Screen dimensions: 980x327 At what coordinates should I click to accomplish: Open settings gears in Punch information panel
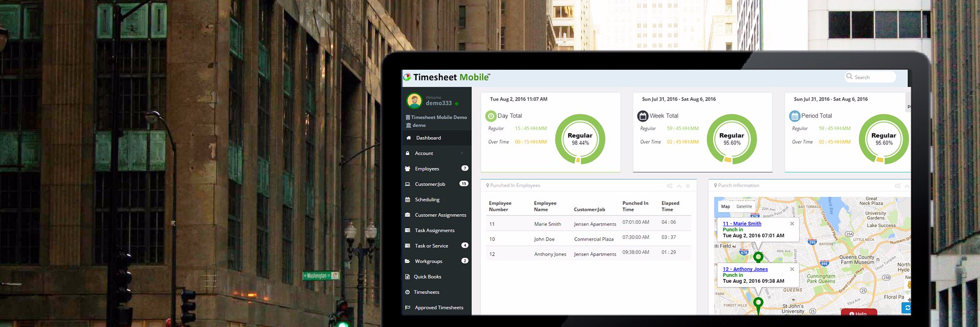(x=897, y=186)
